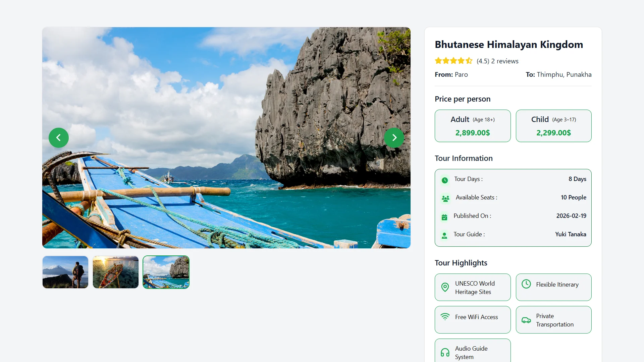Viewport: 644px width, 362px height.
Task: Select the hiker mountain thumbnail
Action: (x=65, y=272)
